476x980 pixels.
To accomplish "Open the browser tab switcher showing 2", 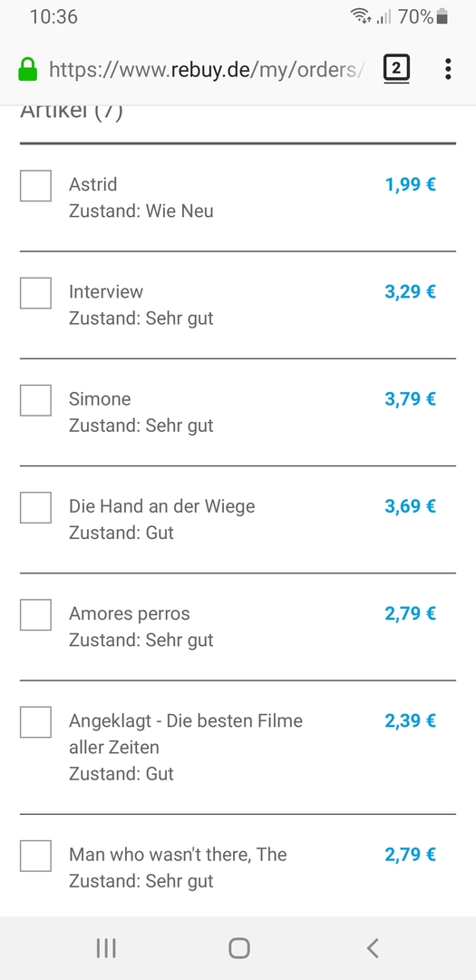I will tap(396, 68).
